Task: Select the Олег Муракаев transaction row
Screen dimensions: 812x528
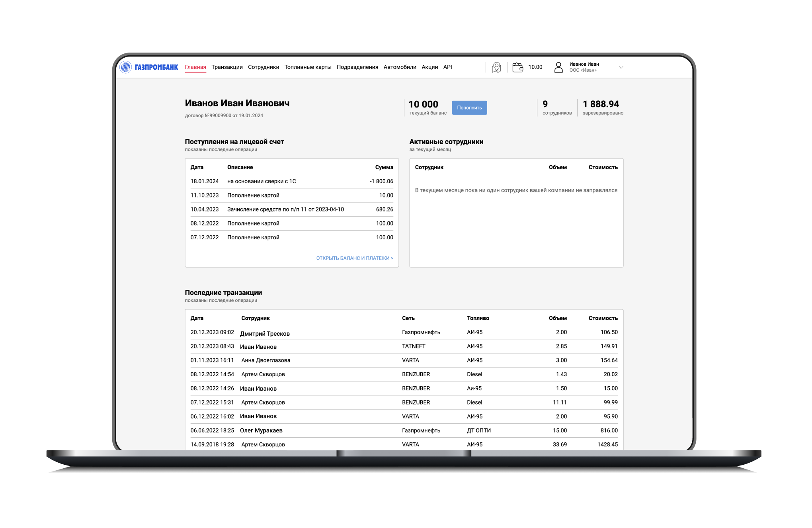Action: point(261,430)
